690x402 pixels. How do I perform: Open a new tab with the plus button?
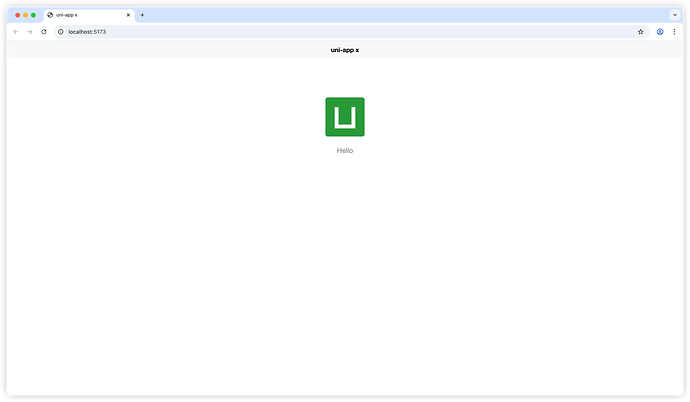pyautogui.click(x=142, y=15)
